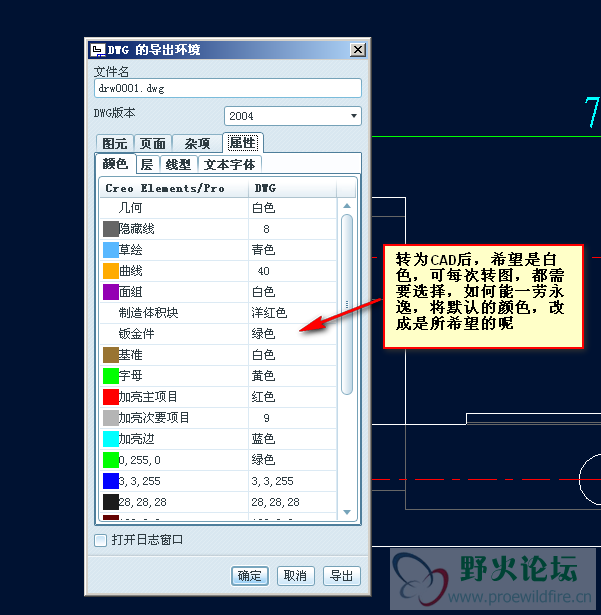Click the green swatch for 0,255,0

coord(111,460)
